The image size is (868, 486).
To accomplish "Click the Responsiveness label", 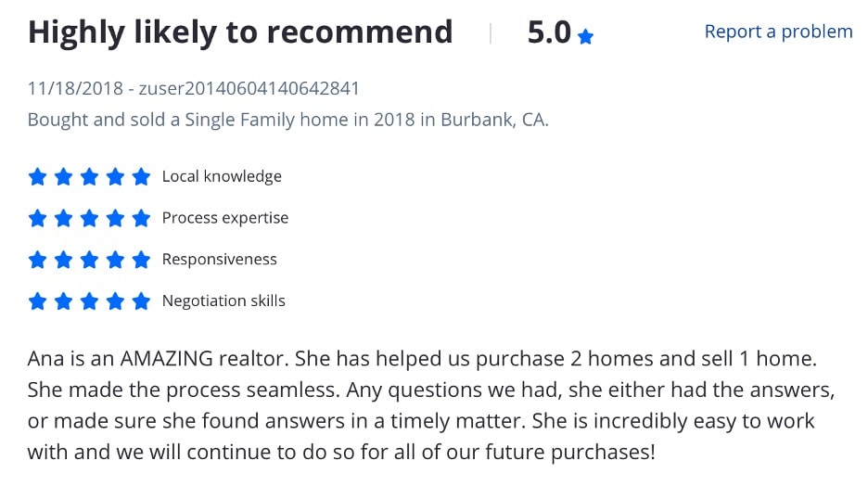I will point(219,260).
